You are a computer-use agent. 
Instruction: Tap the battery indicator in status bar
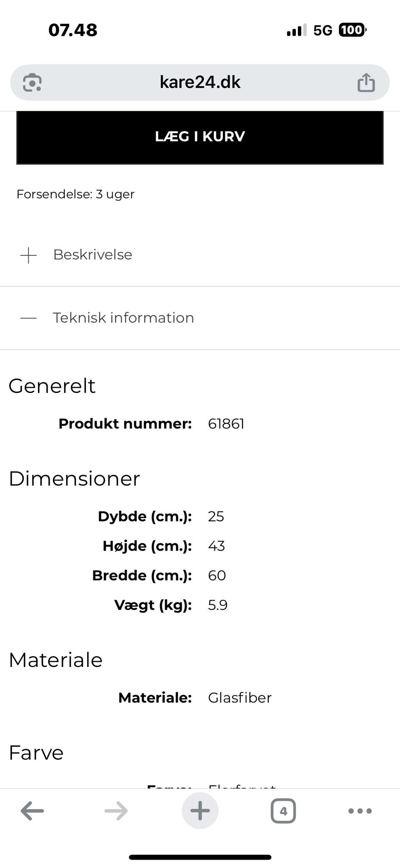[x=352, y=30]
